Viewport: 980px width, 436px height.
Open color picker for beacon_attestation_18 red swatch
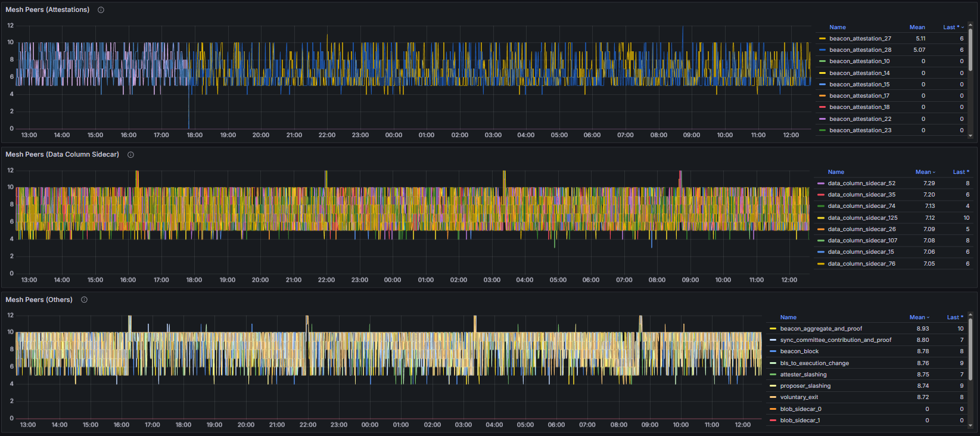tap(822, 107)
